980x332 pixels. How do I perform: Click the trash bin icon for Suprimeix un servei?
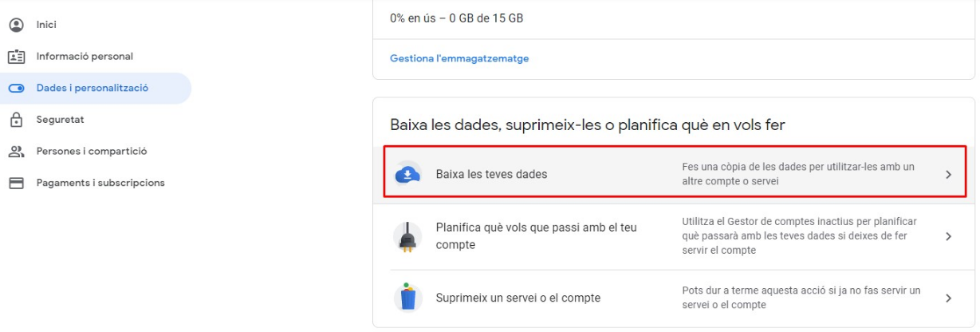407,298
